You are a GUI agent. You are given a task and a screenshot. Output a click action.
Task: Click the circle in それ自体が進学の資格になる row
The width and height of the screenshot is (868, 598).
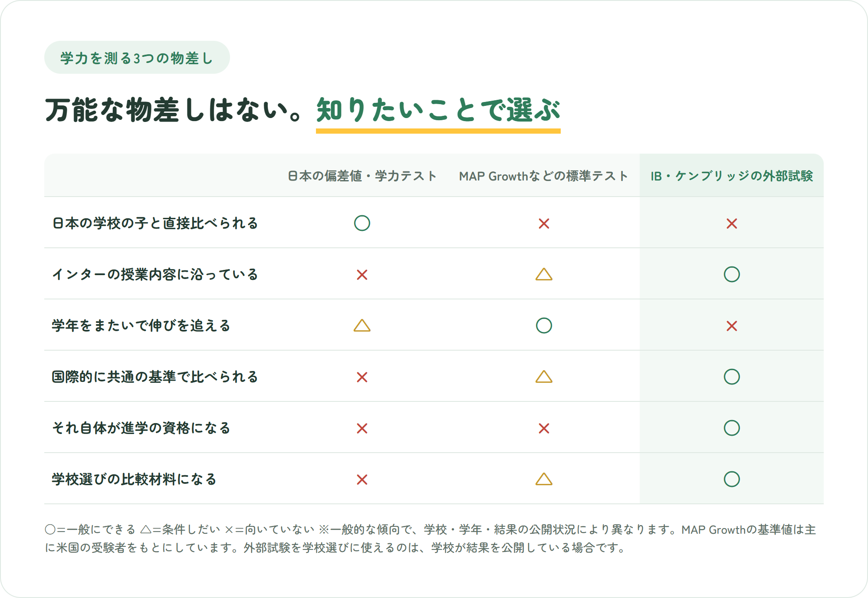point(732,428)
